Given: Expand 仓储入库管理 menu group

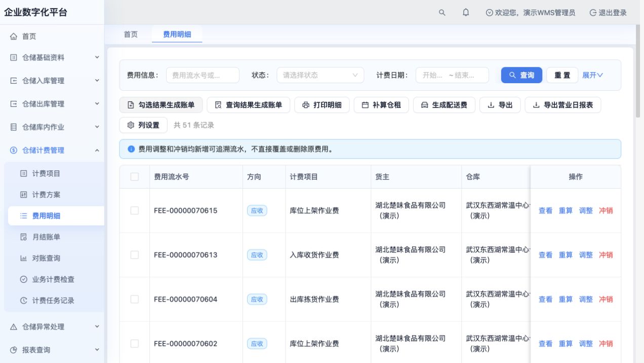Looking at the screenshot, I should coord(97,80).
